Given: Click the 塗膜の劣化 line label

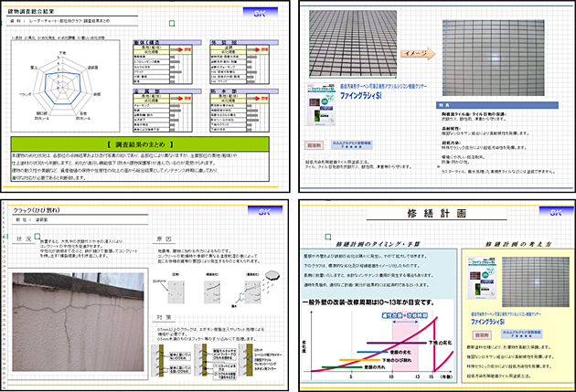Looking at the screenshot, I should click(x=400, y=352).
